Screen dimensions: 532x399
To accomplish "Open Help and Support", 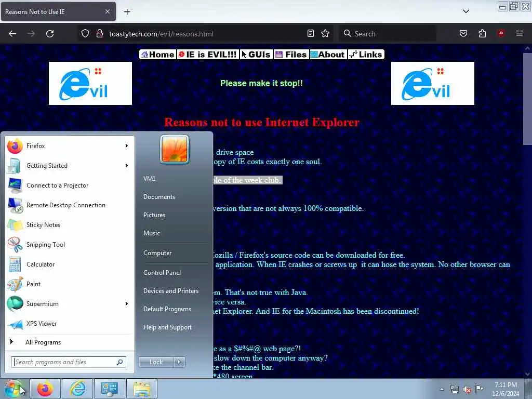I will coord(167,327).
